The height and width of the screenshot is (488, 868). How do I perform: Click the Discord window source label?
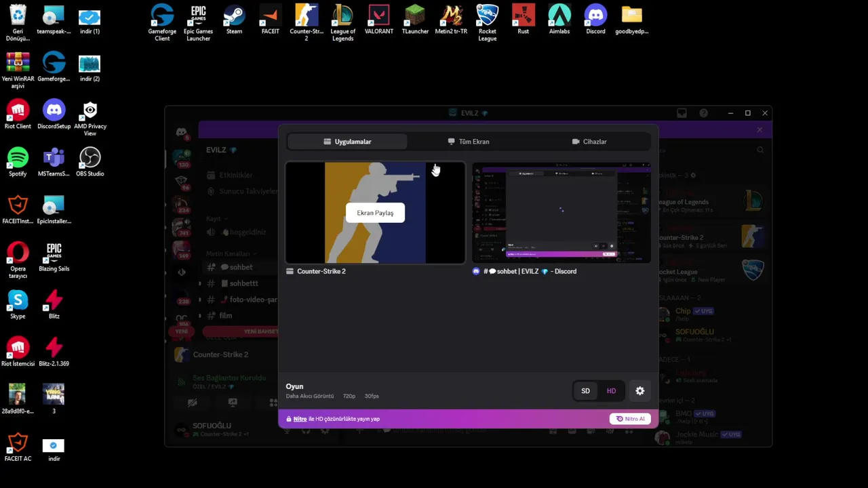[530, 271]
